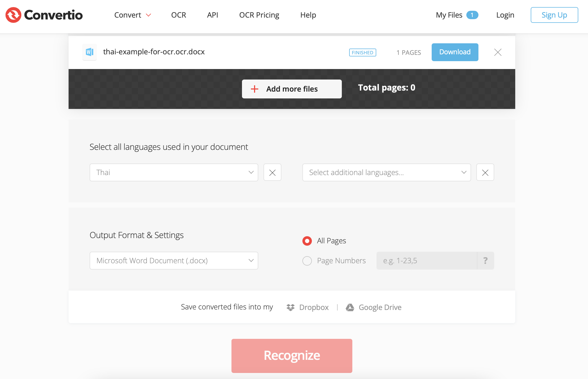Remove the Thai language selection

pyautogui.click(x=272, y=172)
